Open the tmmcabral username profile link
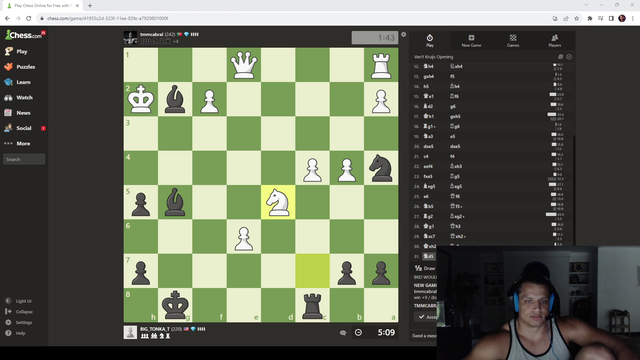 pos(151,34)
